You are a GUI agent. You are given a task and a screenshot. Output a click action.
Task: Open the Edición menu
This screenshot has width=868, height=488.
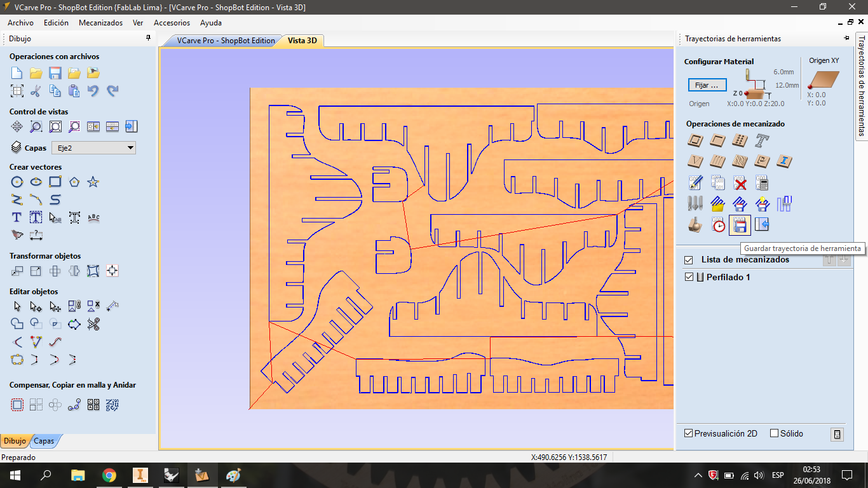click(56, 22)
